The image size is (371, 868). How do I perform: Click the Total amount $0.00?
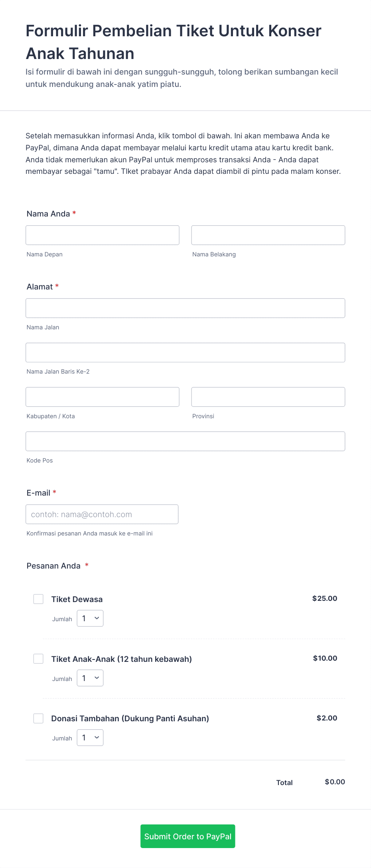pyautogui.click(x=335, y=782)
